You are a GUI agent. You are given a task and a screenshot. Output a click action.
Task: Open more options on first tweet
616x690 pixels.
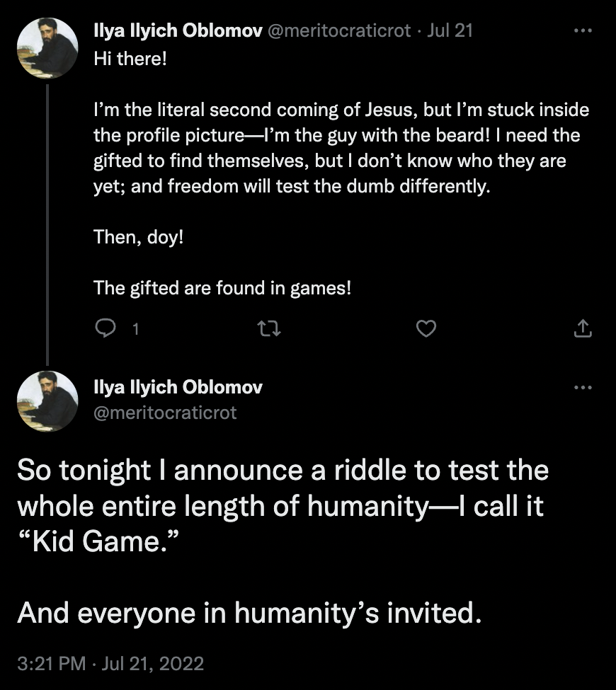pyautogui.click(x=581, y=30)
